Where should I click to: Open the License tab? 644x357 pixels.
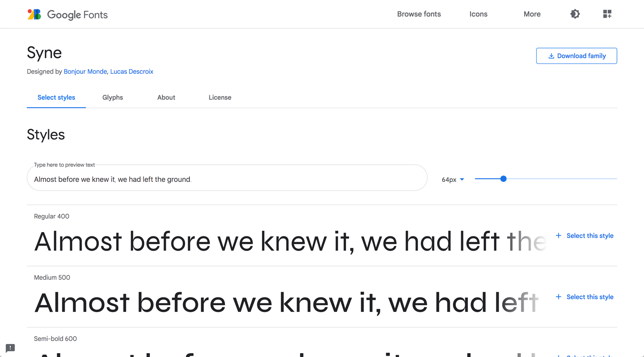coord(220,97)
